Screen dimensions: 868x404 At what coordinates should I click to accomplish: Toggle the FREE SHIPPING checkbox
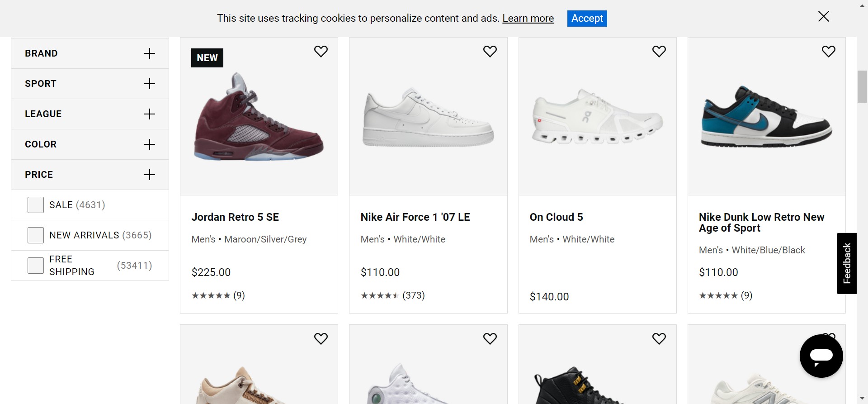coord(36,266)
